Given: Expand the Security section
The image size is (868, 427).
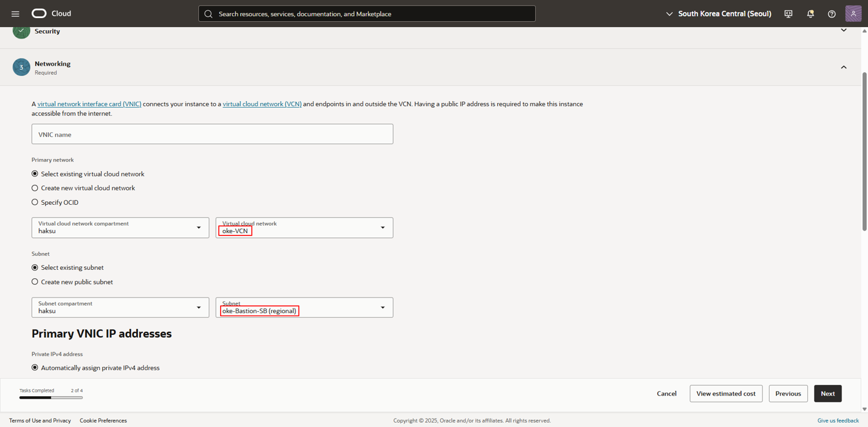Looking at the screenshot, I should (x=843, y=31).
